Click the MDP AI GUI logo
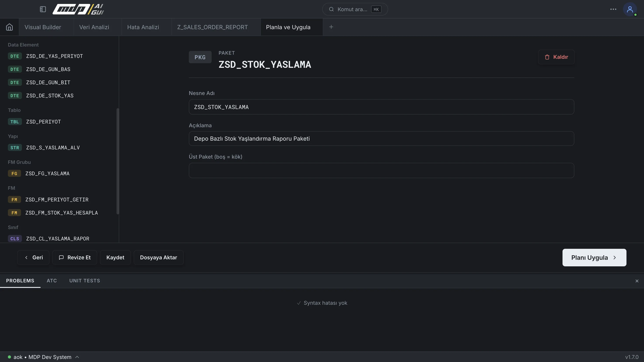 (x=78, y=9)
